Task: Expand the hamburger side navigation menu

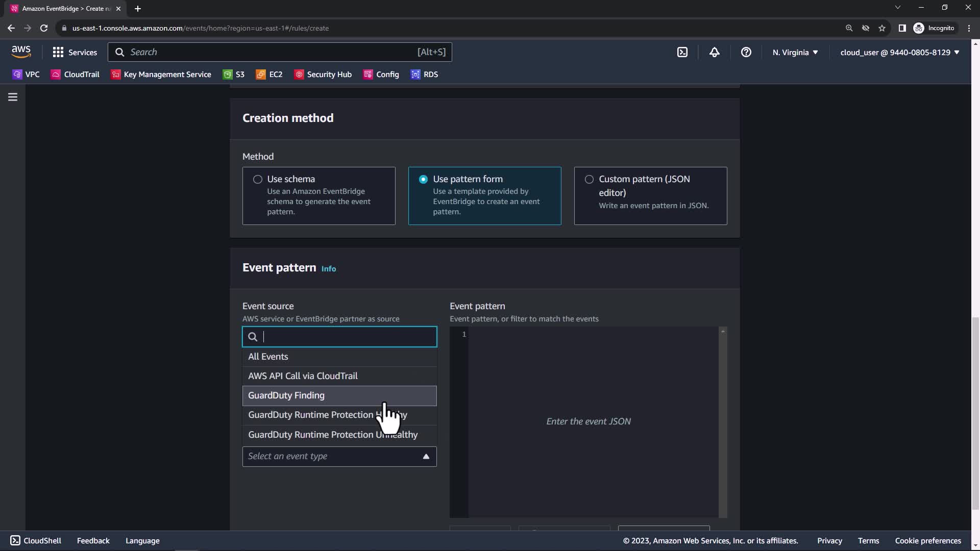Action: 13,97
